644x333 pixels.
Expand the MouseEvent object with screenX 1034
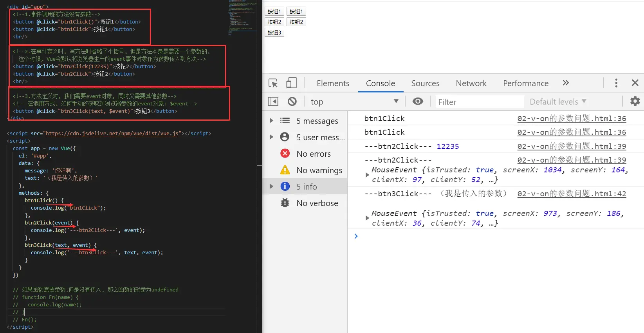[x=367, y=175]
